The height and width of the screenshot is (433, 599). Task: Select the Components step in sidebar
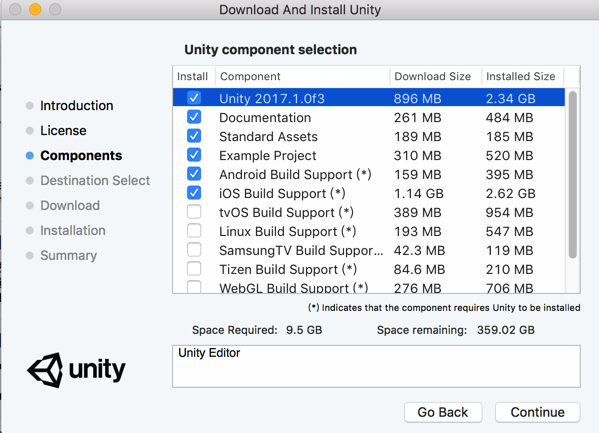point(81,156)
